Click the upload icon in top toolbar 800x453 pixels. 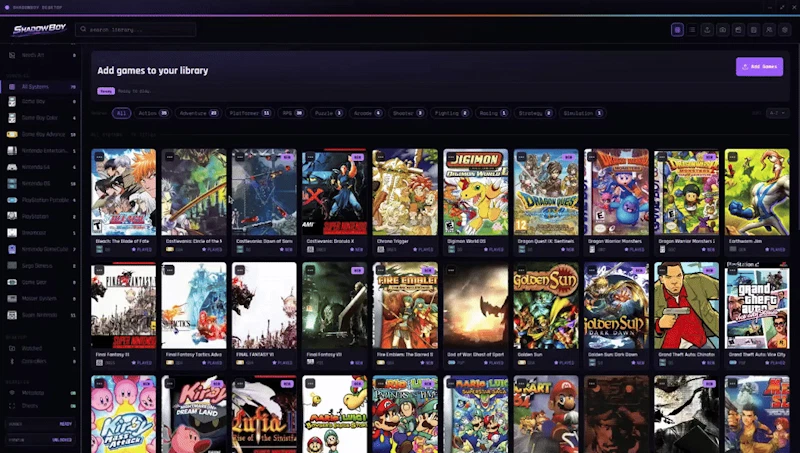pyautogui.click(x=707, y=30)
